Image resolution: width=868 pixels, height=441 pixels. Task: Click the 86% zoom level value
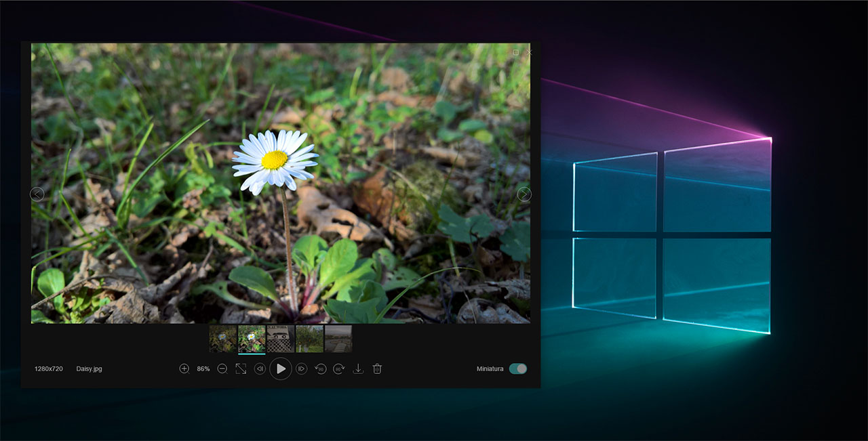click(203, 369)
